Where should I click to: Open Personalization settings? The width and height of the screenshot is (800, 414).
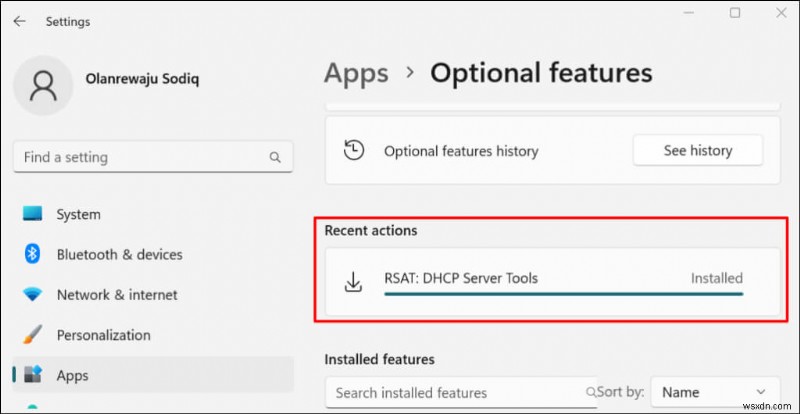click(x=153, y=335)
